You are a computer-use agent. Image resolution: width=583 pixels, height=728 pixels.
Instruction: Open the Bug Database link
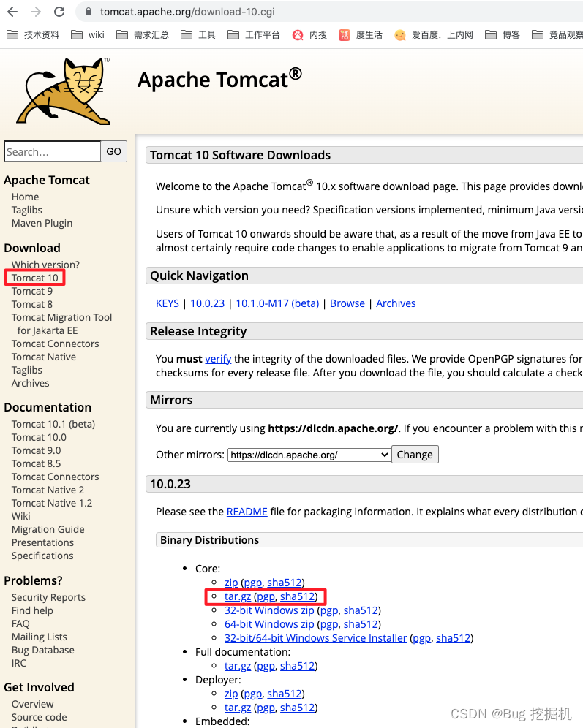tap(42, 650)
